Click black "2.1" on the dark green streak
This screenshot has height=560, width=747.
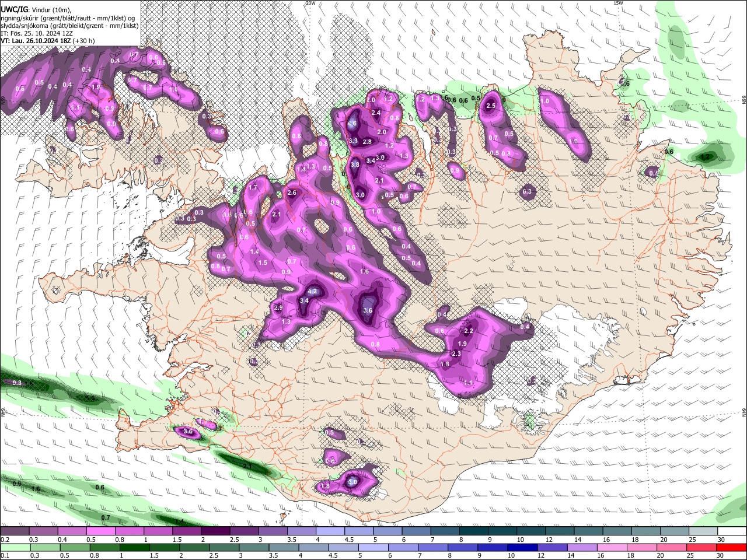pos(247,466)
